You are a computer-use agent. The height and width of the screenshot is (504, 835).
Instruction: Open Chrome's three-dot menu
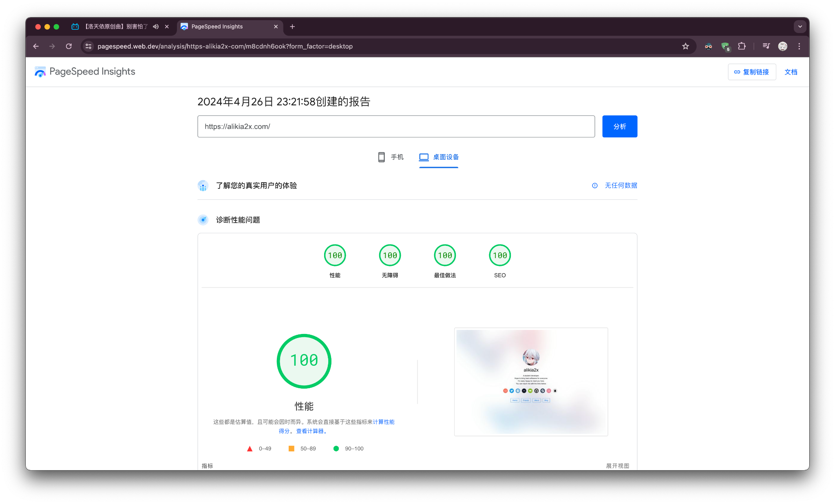click(x=799, y=46)
